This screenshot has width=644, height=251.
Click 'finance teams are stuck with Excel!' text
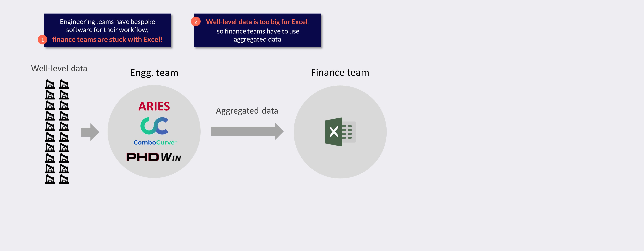pyautogui.click(x=107, y=39)
